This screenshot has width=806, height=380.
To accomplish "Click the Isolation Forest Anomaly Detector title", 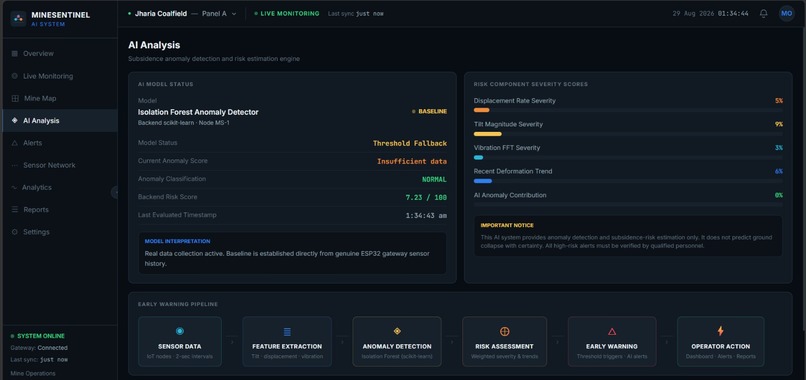I will 198,112.
